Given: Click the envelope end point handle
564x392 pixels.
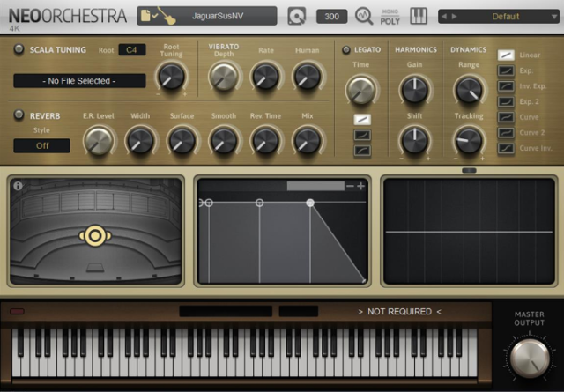Looking at the screenshot, I should point(364,281).
